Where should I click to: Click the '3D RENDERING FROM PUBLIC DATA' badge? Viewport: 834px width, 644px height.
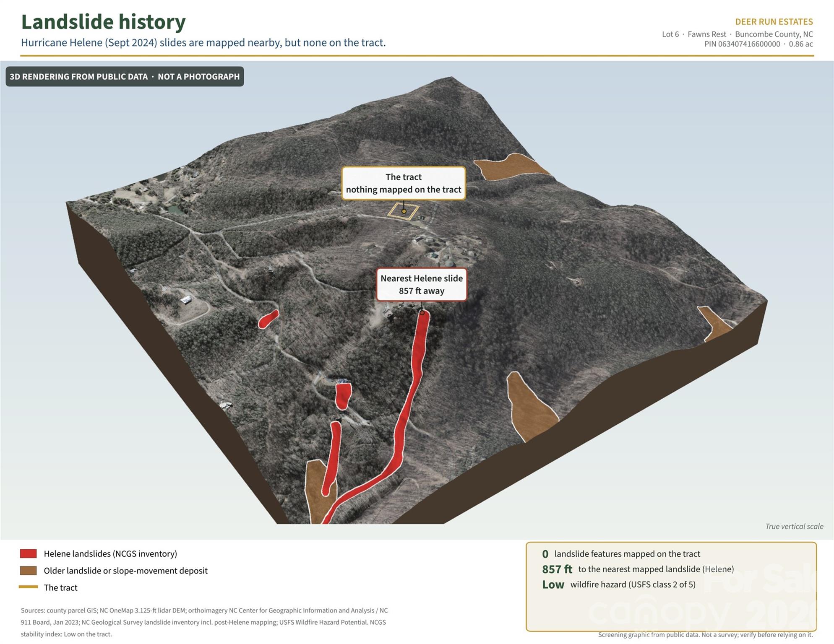pyautogui.click(x=125, y=77)
